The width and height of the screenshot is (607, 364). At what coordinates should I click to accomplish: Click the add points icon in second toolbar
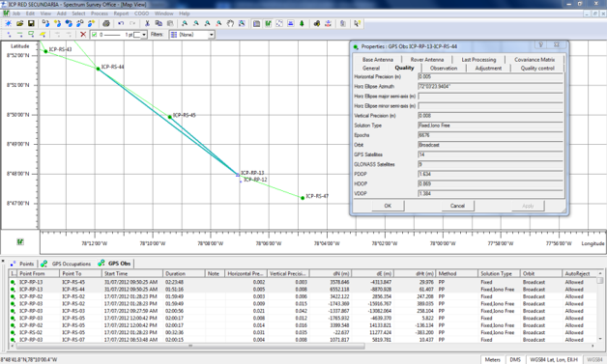tap(9, 35)
